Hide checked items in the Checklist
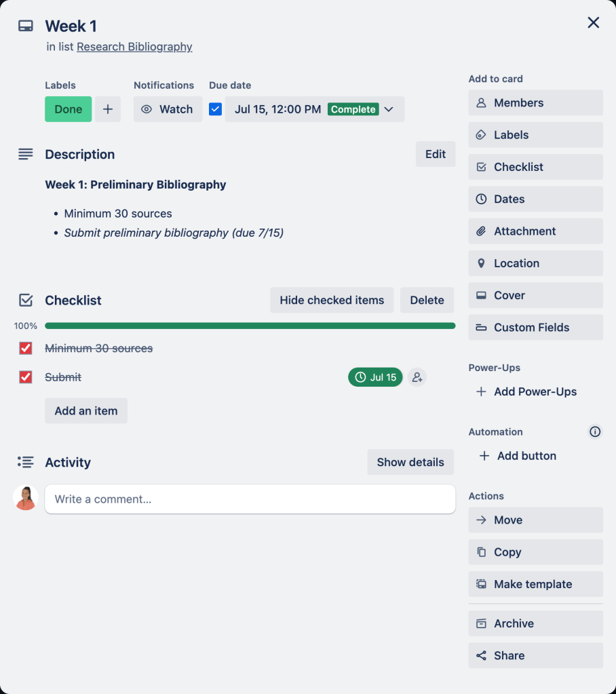Viewport: 616px width, 694px height. coord(332,300)
